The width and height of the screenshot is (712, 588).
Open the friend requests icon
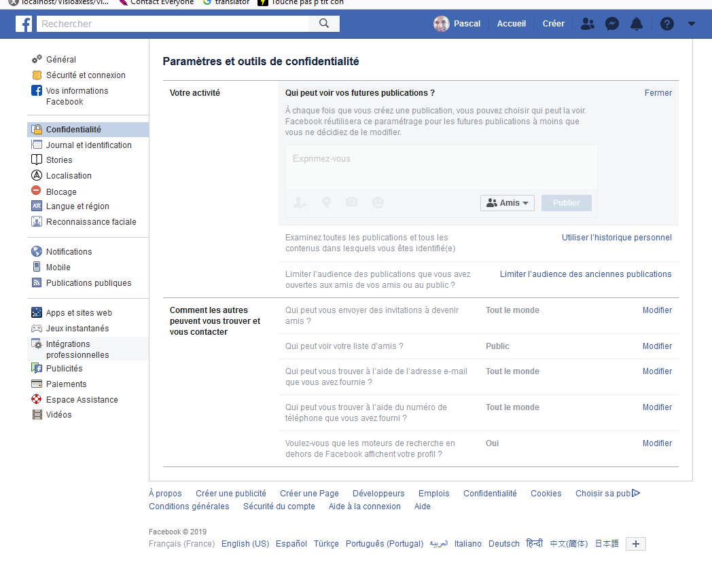coord(588,24)
